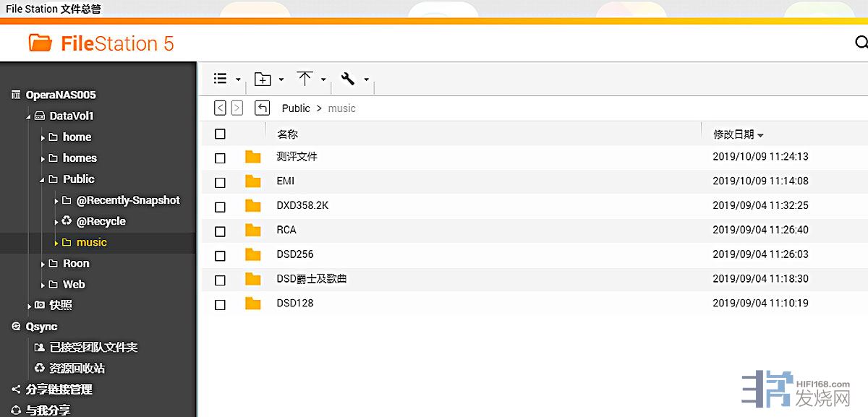Open the wrench tools icon
Image resolution: width=868 pixels, height=417 pixels.
(347, 79)
